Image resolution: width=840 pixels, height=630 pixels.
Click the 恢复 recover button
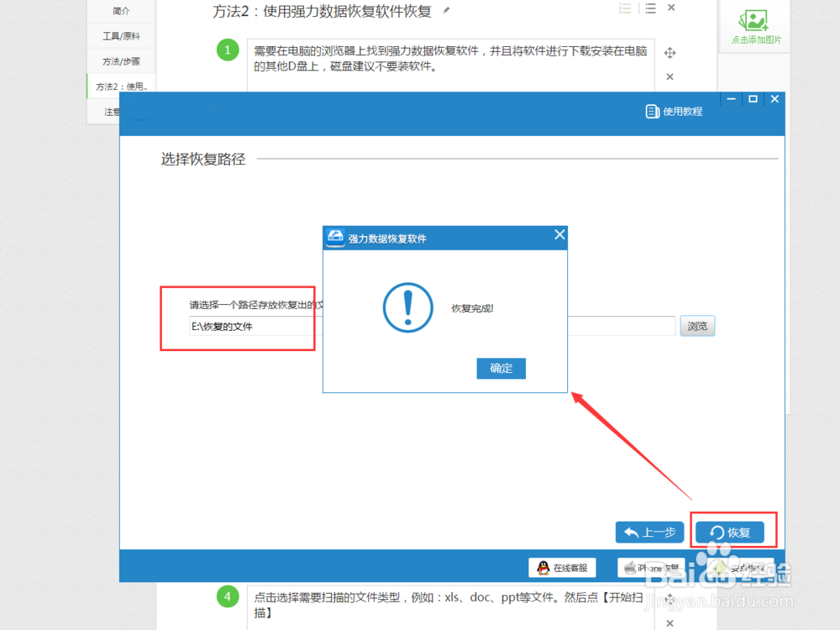pyautogui.click(x=732, y=531)
